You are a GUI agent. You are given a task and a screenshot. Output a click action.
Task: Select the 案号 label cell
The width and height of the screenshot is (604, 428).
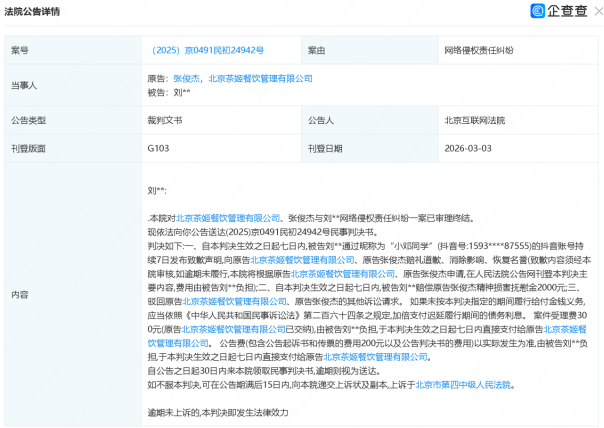pos(73,50)
